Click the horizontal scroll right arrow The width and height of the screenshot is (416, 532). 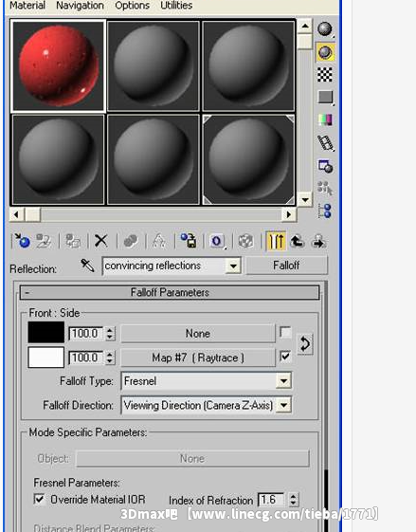pos(289,214)
